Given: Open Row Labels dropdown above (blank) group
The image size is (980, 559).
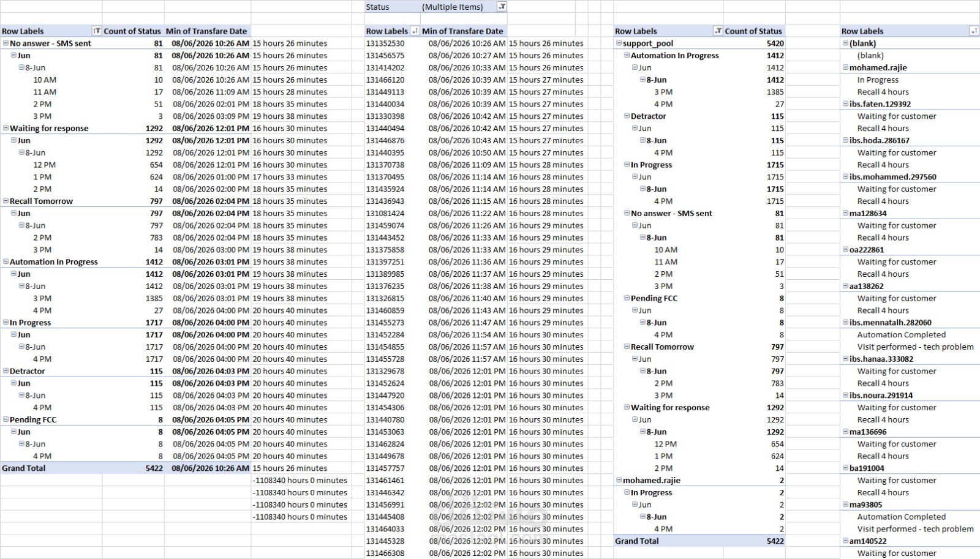Looking at the screenshot, I should pos(974,31).
